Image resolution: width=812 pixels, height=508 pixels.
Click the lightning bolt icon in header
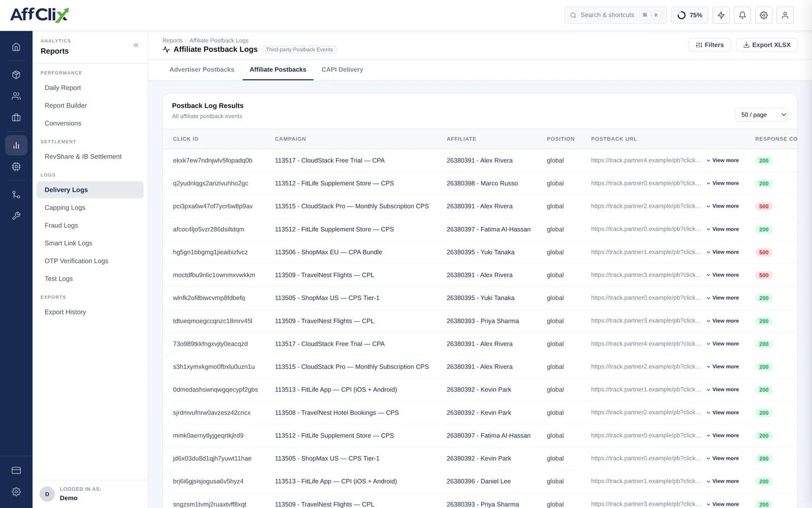pos(721,15)
